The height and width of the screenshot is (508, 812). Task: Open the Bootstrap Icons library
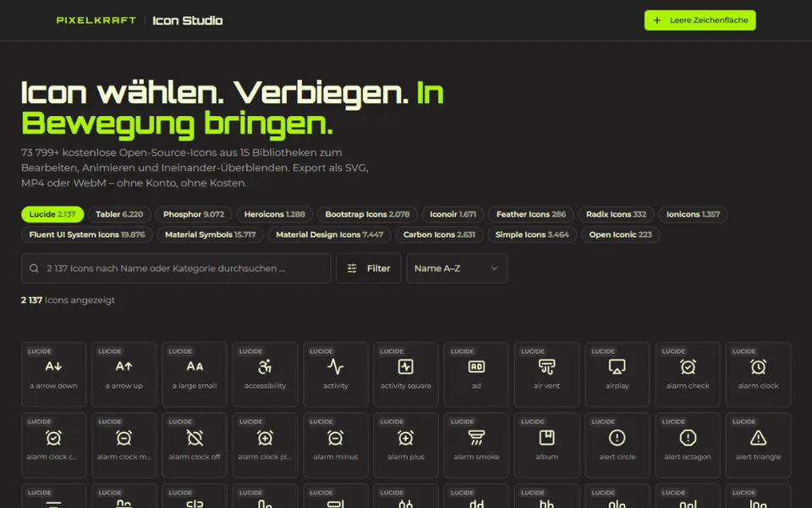(367, 214)
